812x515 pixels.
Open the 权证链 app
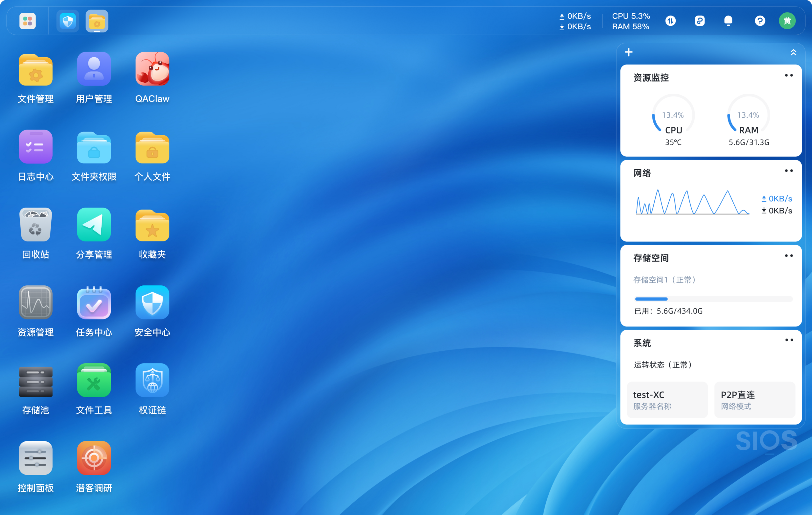152,380
